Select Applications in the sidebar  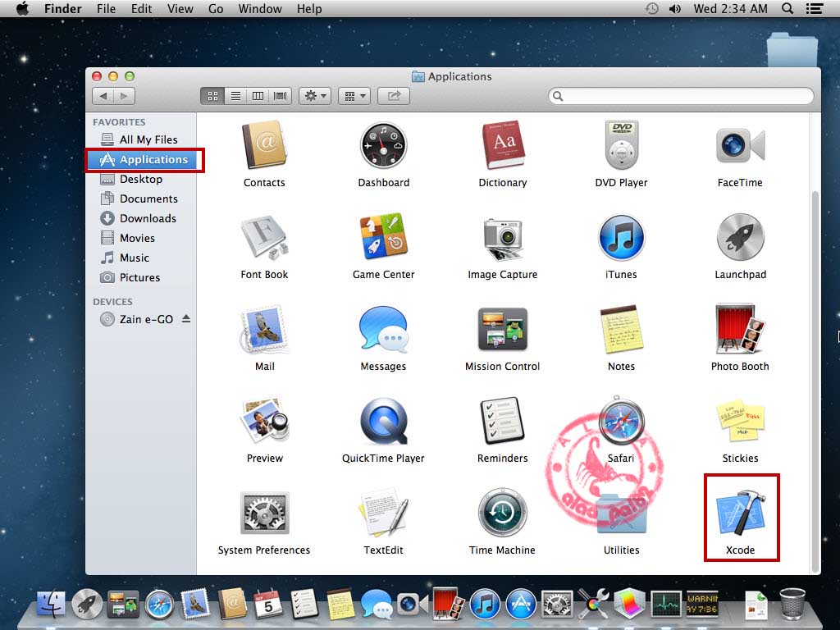140,160
